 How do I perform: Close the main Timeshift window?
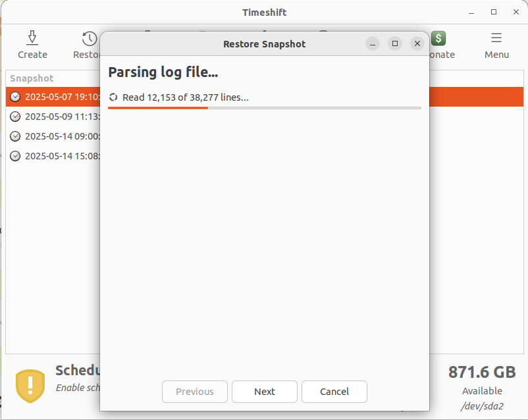pyautogui.click(x=516, y=12)
